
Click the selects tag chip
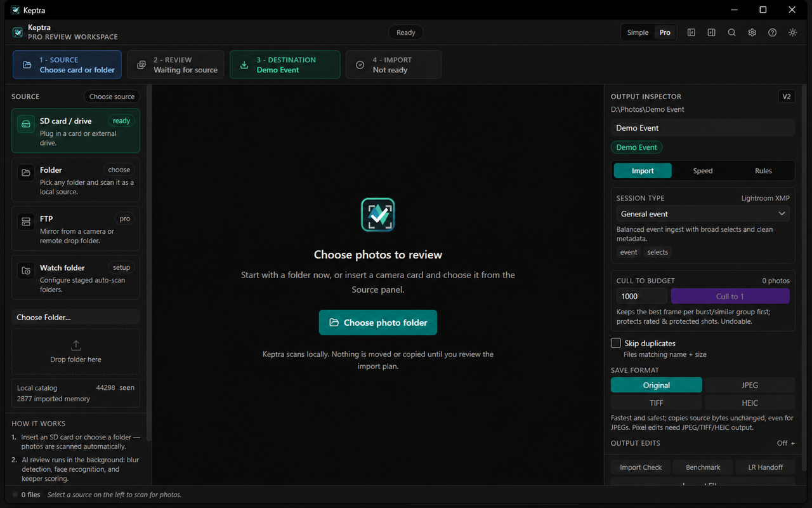(x=657, y=252)
